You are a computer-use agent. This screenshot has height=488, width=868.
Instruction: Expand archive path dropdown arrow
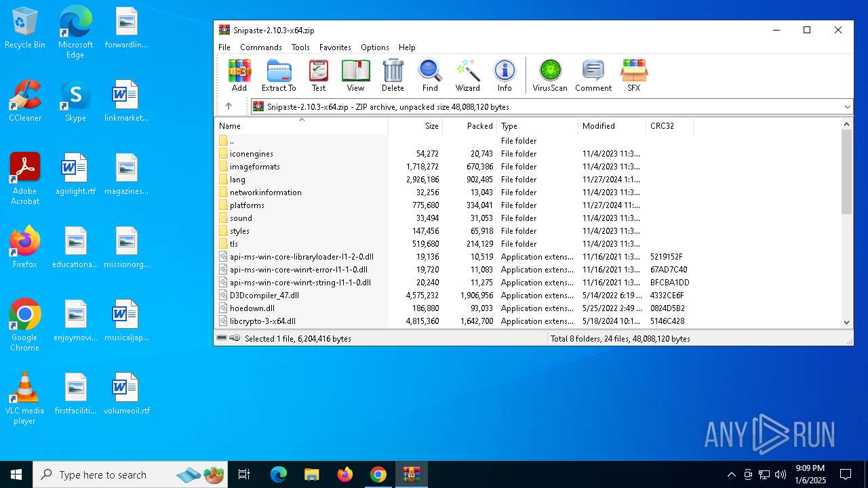[x=847, y=106]
